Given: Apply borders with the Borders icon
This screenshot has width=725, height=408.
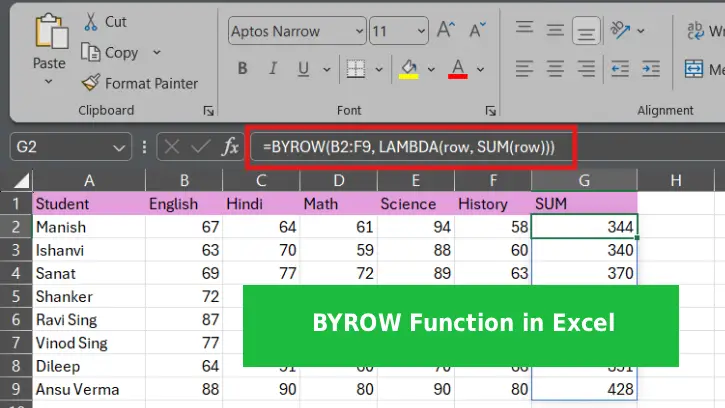Looking at the screenshot, I should [356, 69].
